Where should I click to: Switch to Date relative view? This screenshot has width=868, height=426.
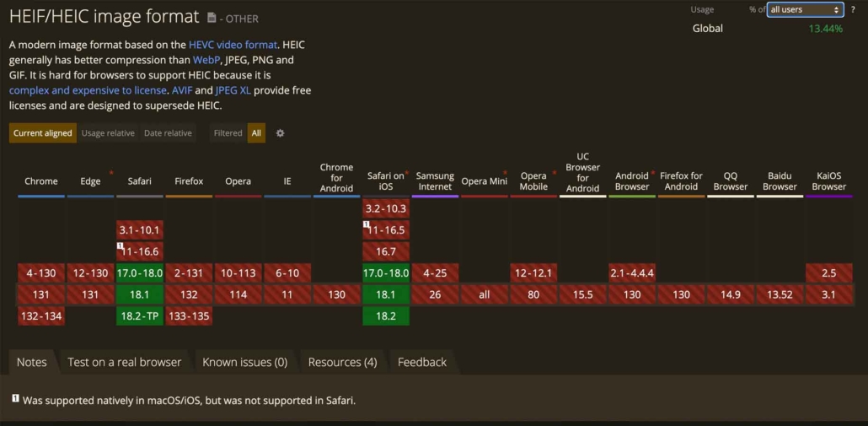168,133
